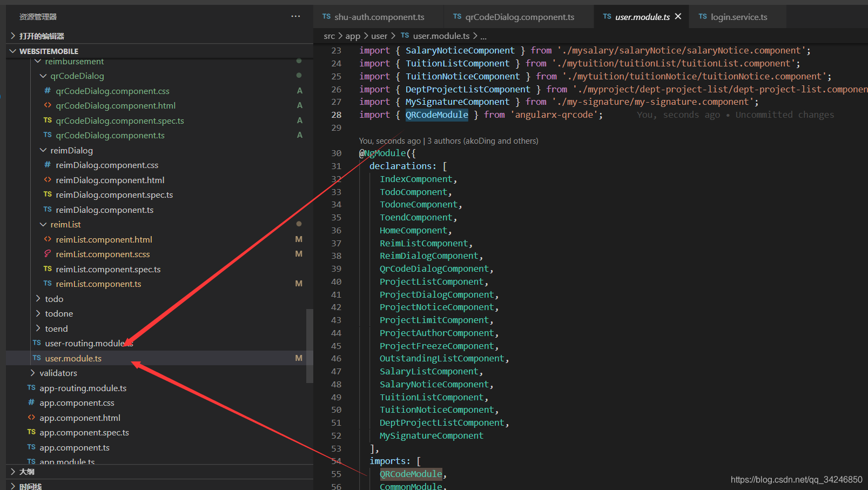Screen dimensions: 868x490
Task: Click the explorer tree vertical scrollbar
Action: click(309, 346)
